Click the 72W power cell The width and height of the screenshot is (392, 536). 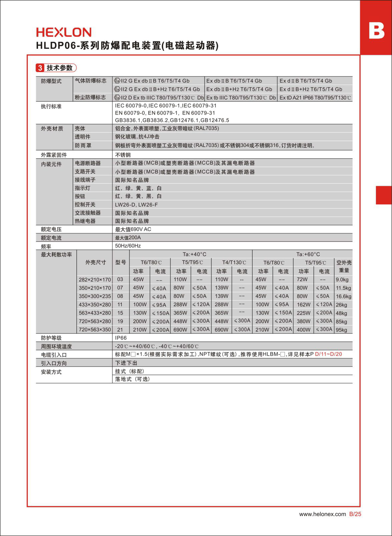tap(302, 279)
